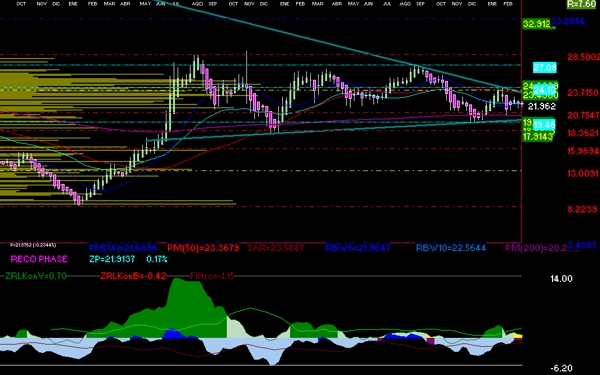This screenshot has width=600, height=375.
Task: Click the RECO PHASE status text
Action: [39, 259]
